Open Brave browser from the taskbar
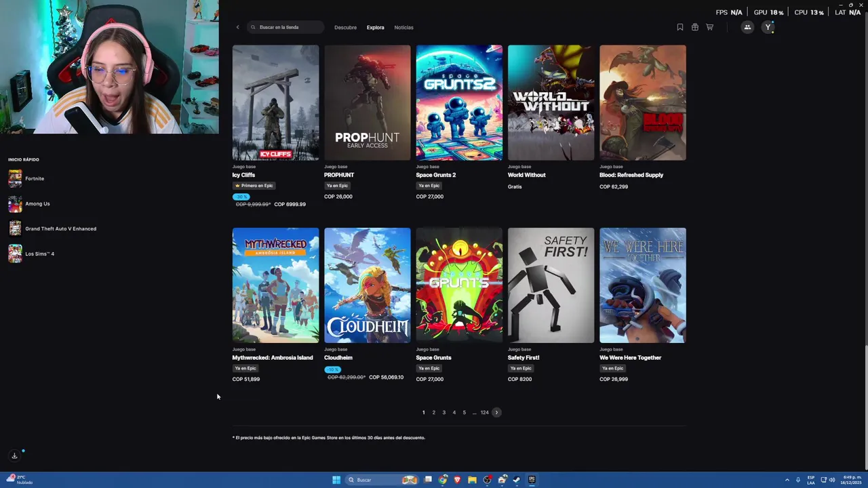Viewport: 868px width, 488px height. 457,480
